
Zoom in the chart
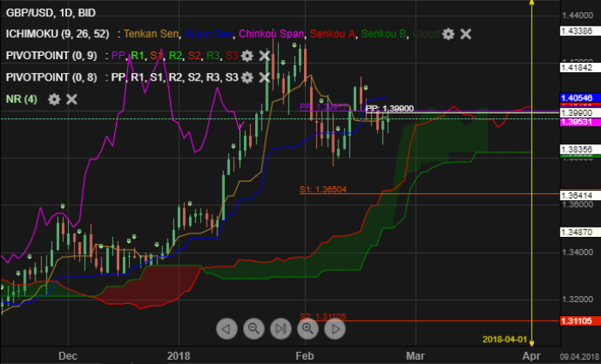tap(309, 328)
